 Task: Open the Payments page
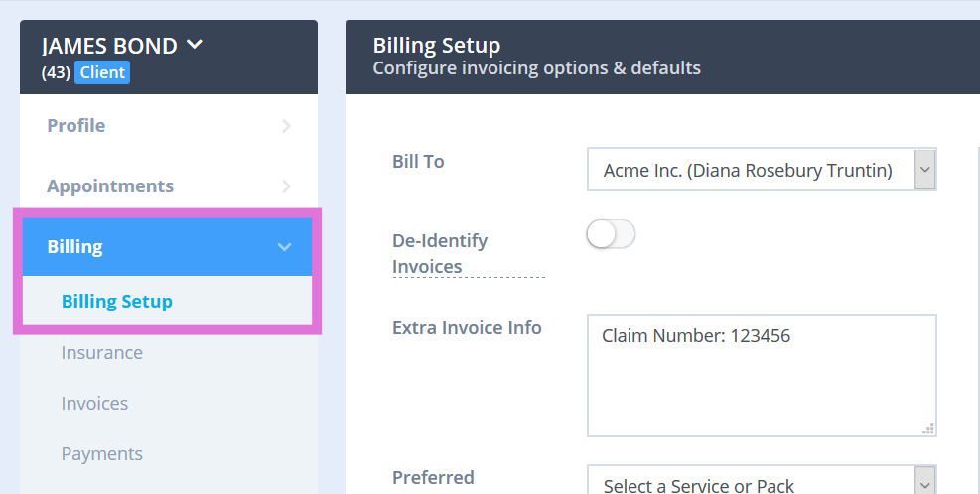point(102,454)
